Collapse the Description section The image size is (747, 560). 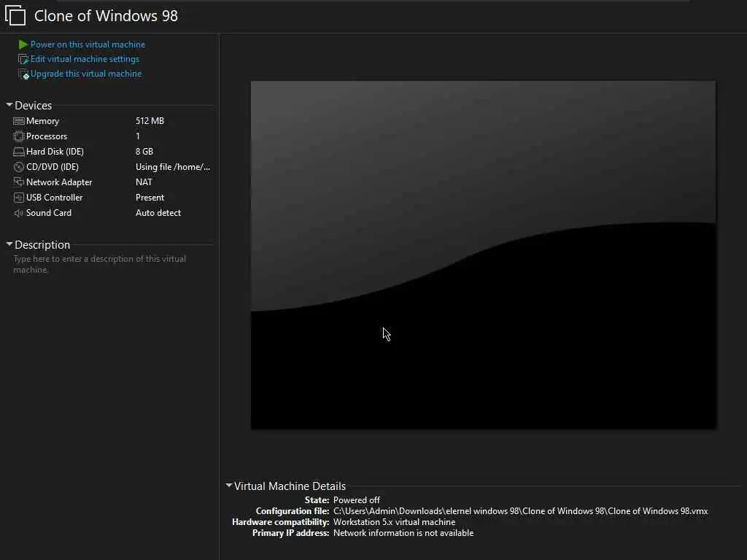coord(9,244)
